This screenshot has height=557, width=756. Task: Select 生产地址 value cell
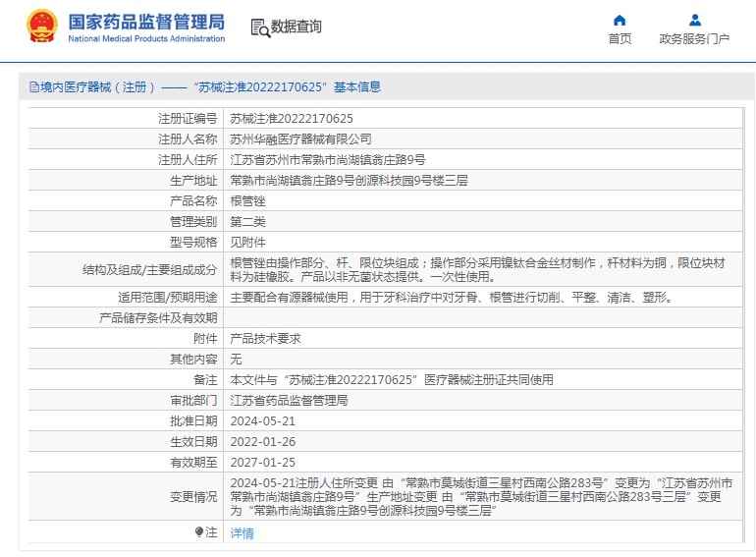pyautogui.click(x=483, y=181)
